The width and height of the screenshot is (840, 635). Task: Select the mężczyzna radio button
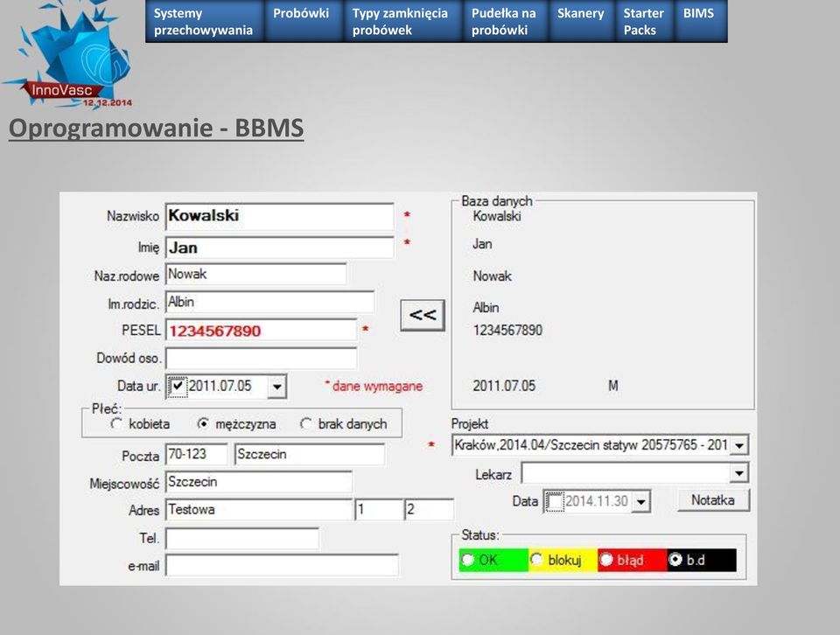[x=203, y=424]
